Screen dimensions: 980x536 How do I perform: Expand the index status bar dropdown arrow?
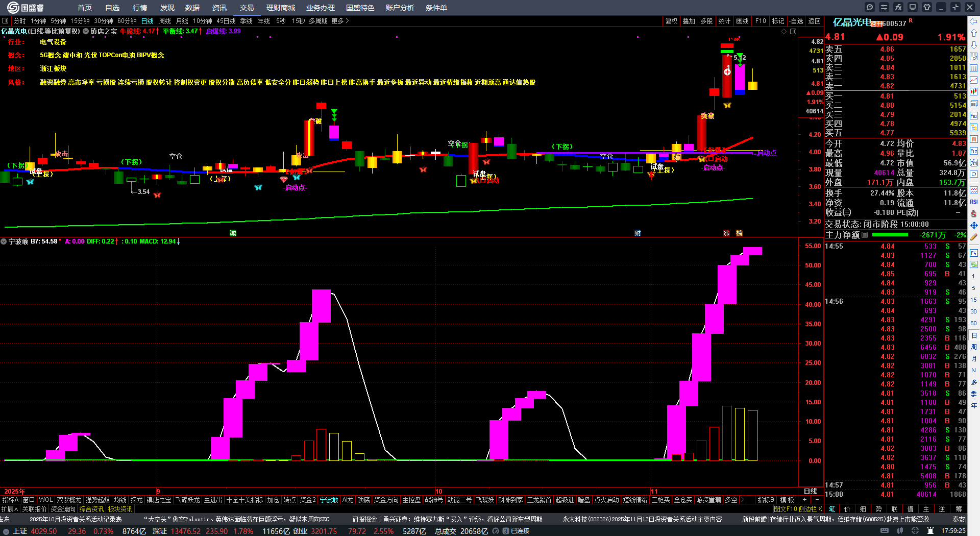6,531
